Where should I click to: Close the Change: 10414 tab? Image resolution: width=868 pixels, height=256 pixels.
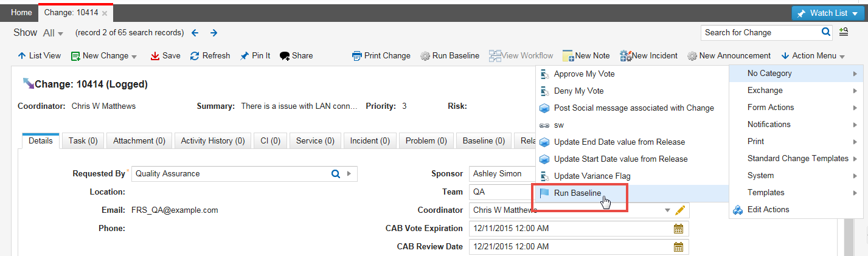tap(105, 13)
